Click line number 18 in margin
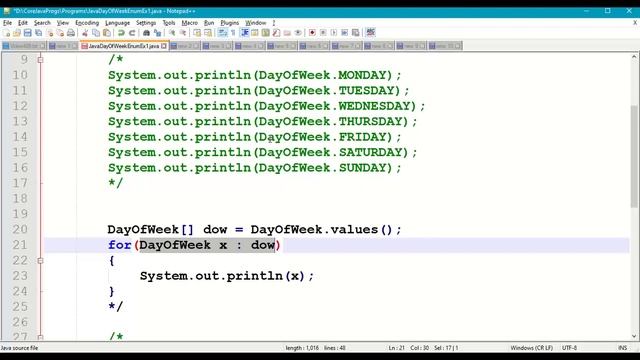The width and height of the screenshot is (640, 360). coord(20,198)
